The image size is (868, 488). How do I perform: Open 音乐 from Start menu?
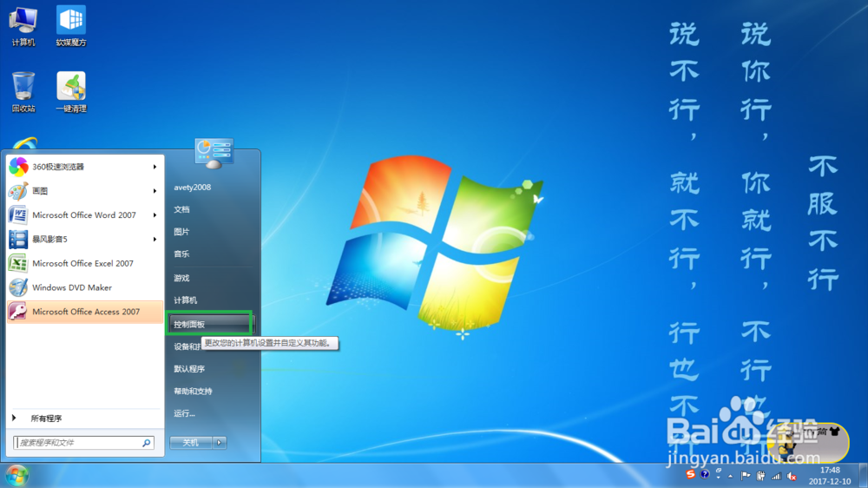pos(181,254)
